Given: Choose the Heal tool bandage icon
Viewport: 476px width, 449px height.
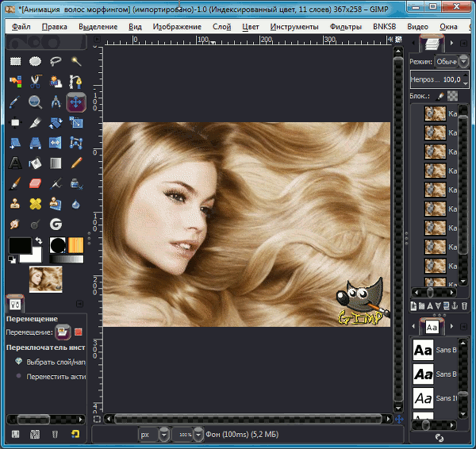Looking at the screenshot, I should tap(35, 205).
